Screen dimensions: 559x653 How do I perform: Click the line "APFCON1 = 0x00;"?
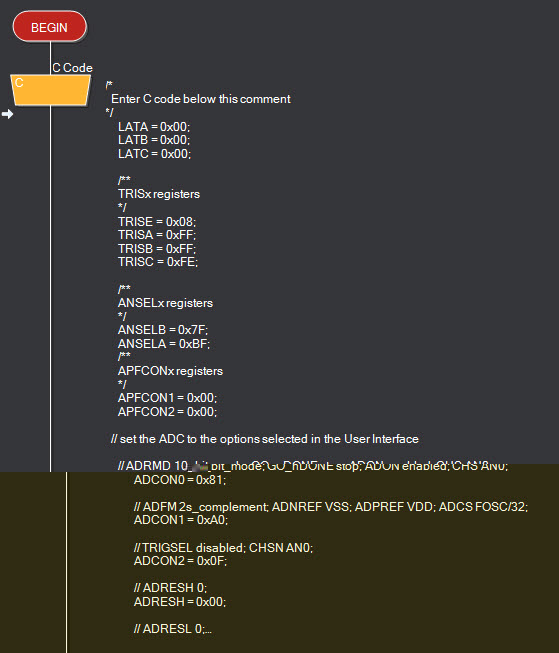[167, 398]
